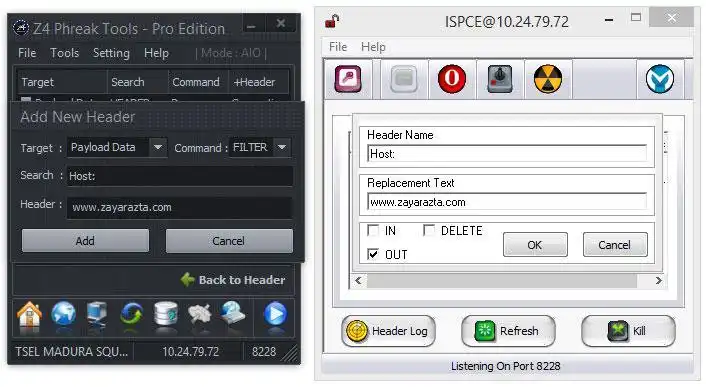Tick the DELETE checkbox
Viewport: 706px width, 387px height.
tap(429, 230)
